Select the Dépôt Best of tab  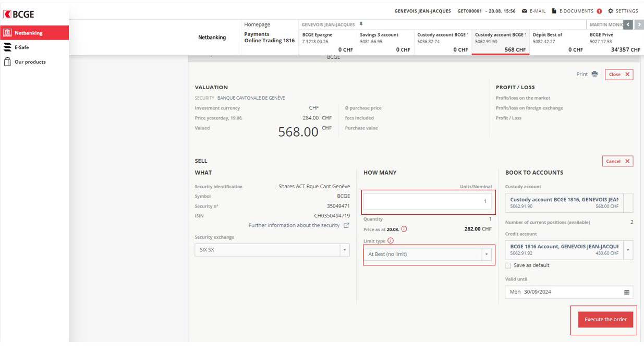(557, 42)
